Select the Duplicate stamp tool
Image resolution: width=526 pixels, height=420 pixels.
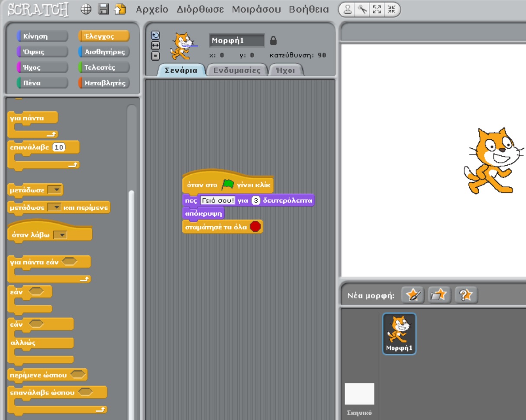click(348, 10)
